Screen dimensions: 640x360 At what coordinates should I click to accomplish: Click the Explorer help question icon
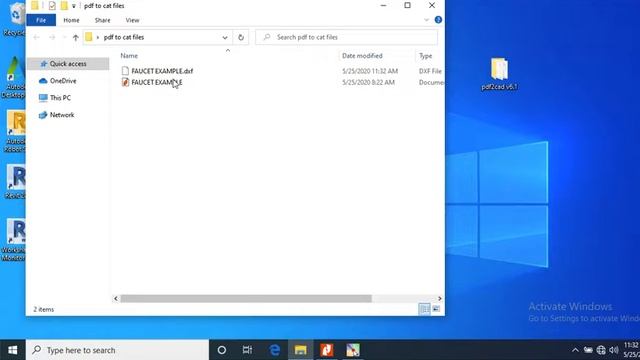pyautogui.click(x=438, y=20)
